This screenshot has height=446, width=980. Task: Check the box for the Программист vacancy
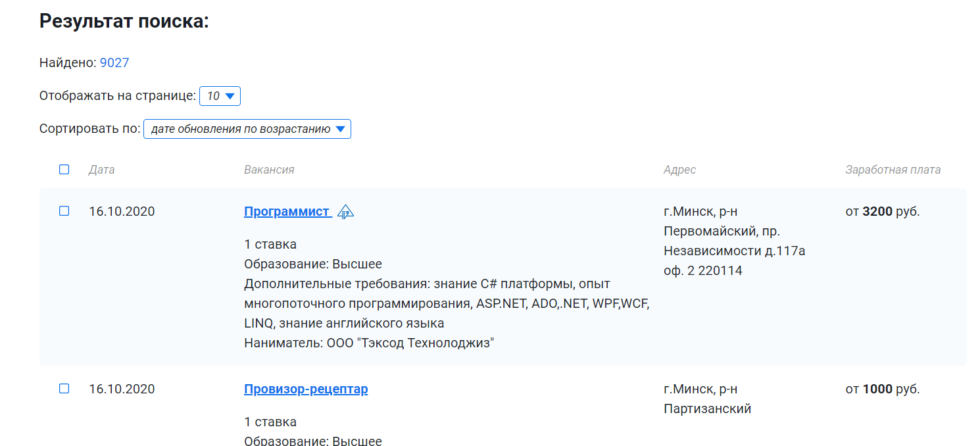pos(64,211)
